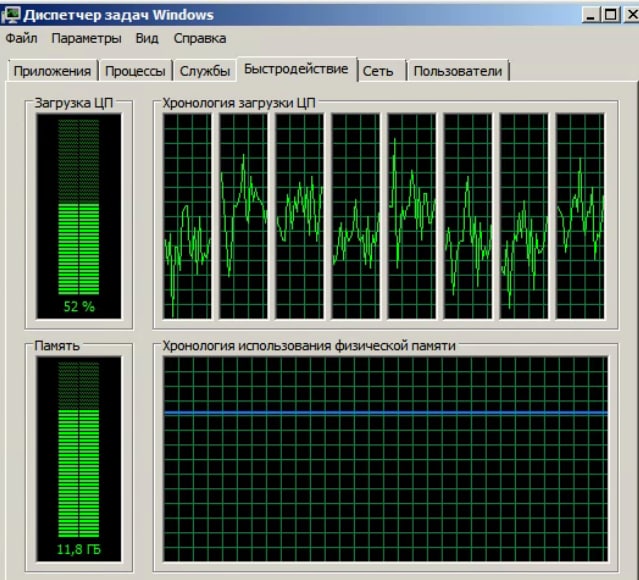Maximize the Диспетчер задач window
This screenshot has width=639, height=580.
[610, 15]
